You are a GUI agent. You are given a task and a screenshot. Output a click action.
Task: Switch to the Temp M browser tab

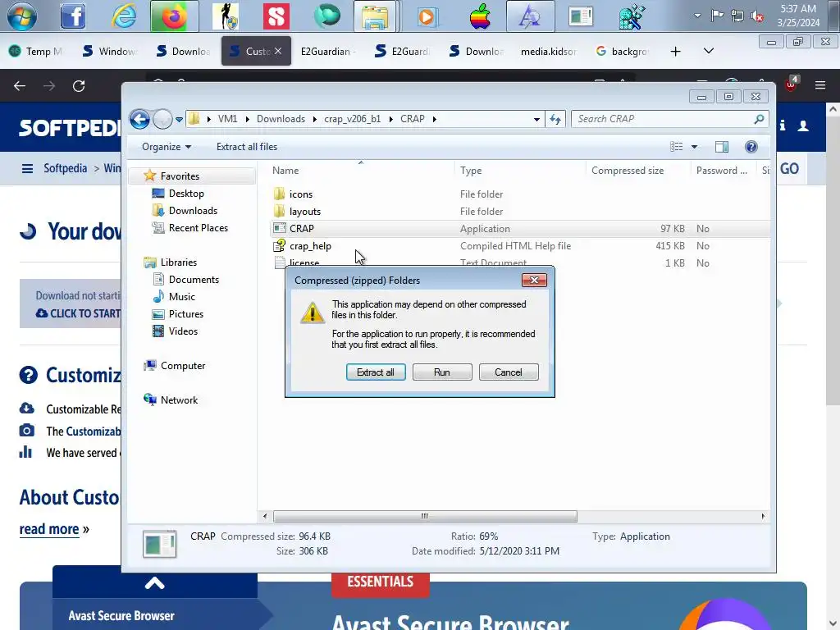36,52
